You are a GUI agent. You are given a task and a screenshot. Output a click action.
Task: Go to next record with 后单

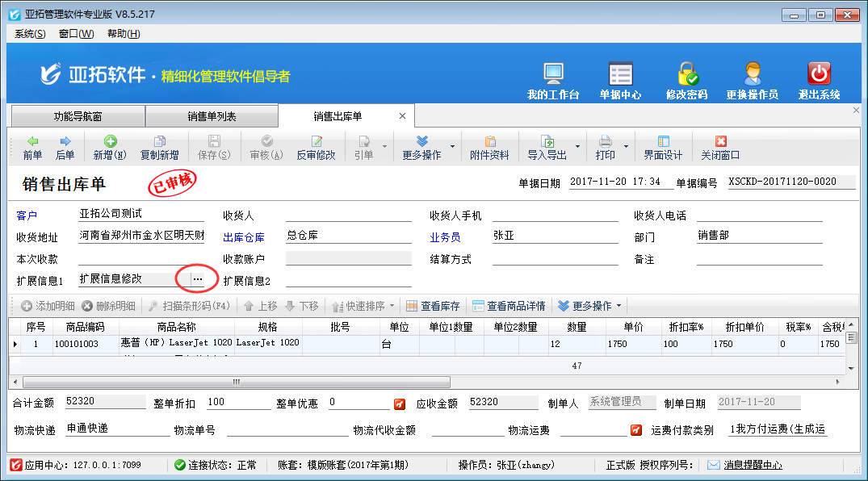click(x=65, y=148)
